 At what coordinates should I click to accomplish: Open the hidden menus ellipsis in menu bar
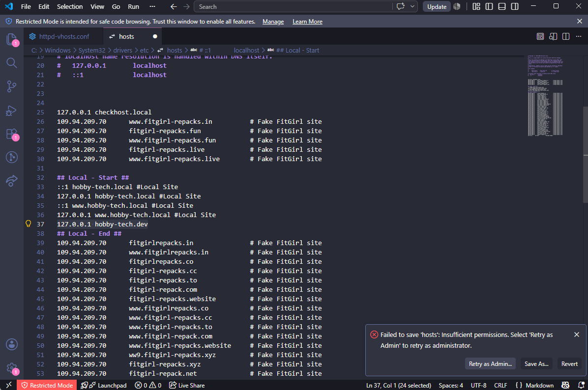152,6
